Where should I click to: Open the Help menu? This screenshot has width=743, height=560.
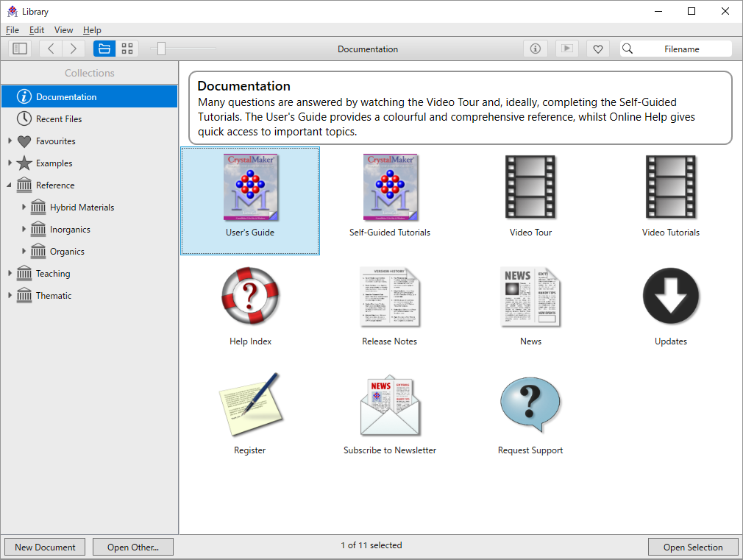point(92,30)
